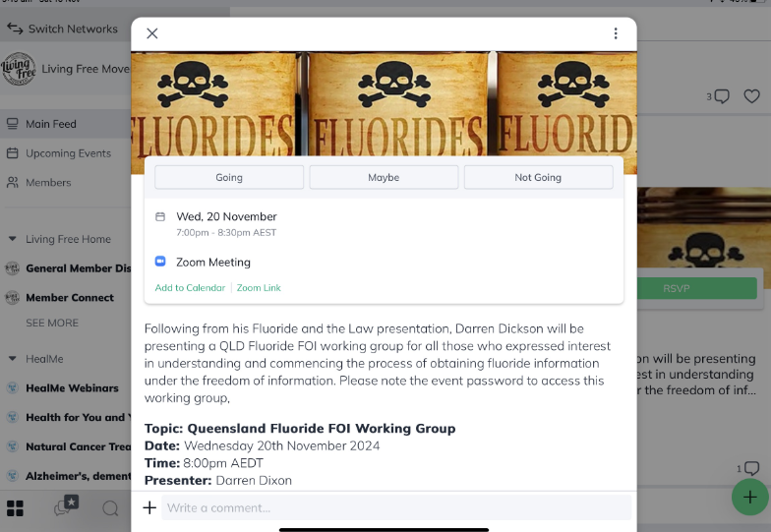The height and width of the screenshot is (532, 771).
Task: Open starred chat notifications icon
Action: click(x=66, y=505)
